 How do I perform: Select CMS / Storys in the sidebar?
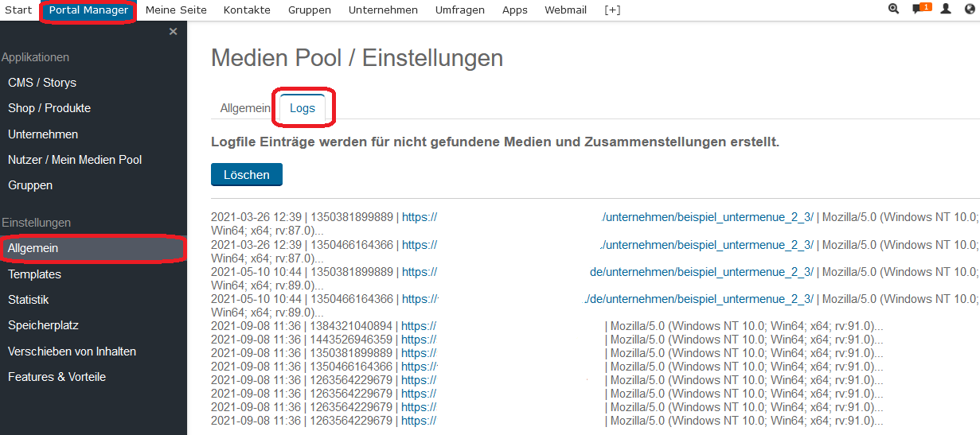coord(42,83)
